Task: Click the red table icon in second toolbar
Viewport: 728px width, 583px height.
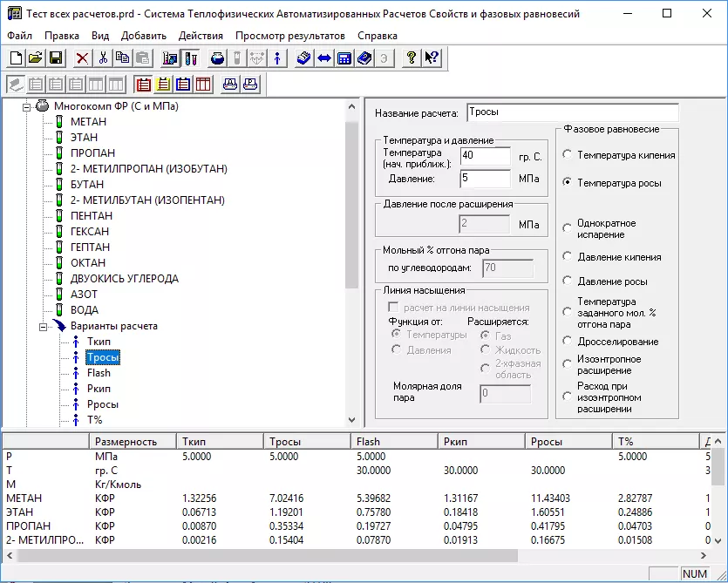Action: (203, 85)
